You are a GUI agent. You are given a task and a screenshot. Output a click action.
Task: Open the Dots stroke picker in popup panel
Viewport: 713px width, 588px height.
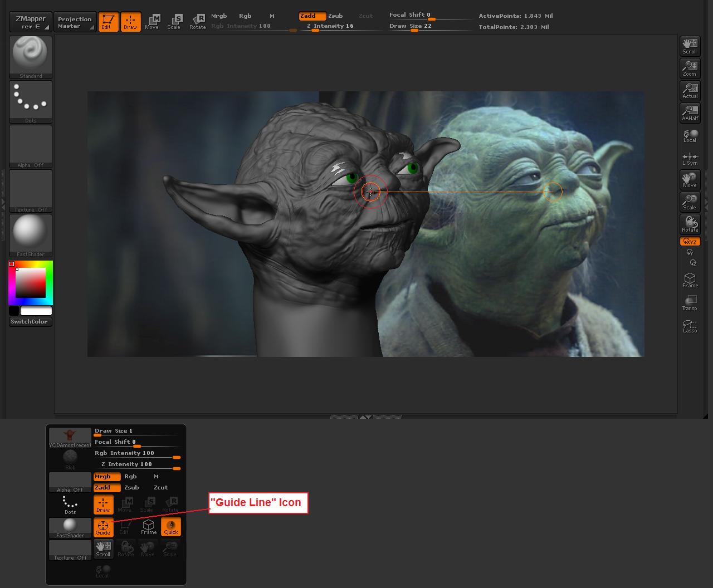click(70, 505)
